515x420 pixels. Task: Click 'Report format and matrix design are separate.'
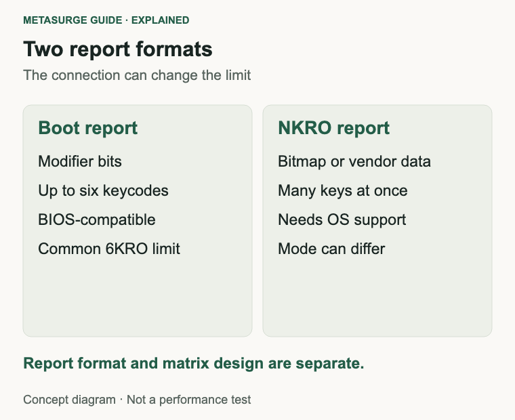193,364
